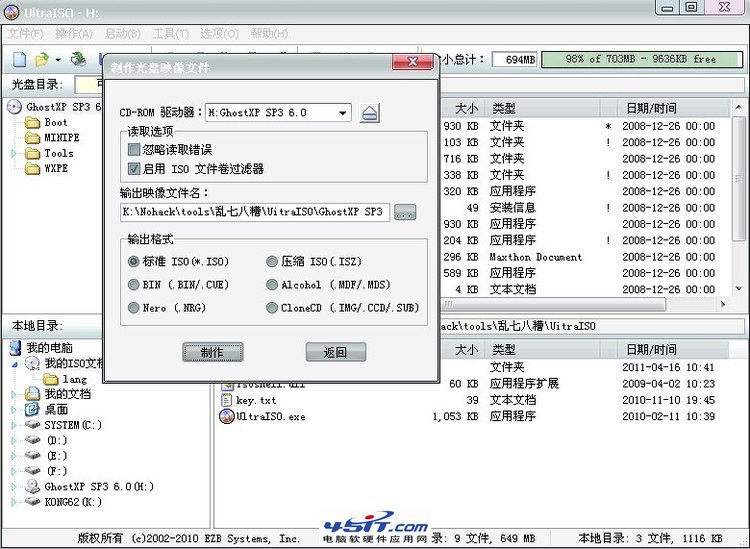
Task: Select the MINIPE folder in disc tree
Action: pos(52,138)
